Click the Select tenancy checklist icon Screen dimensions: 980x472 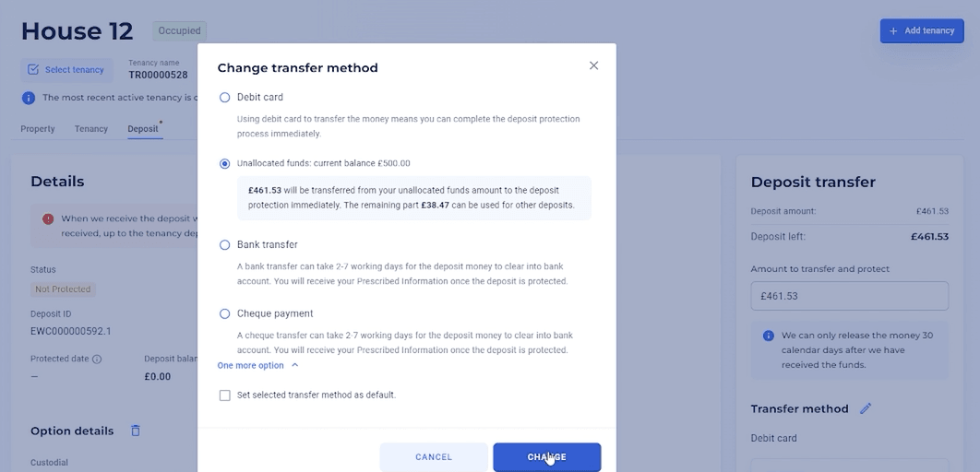pyautogui.click(x=33, y=69)
